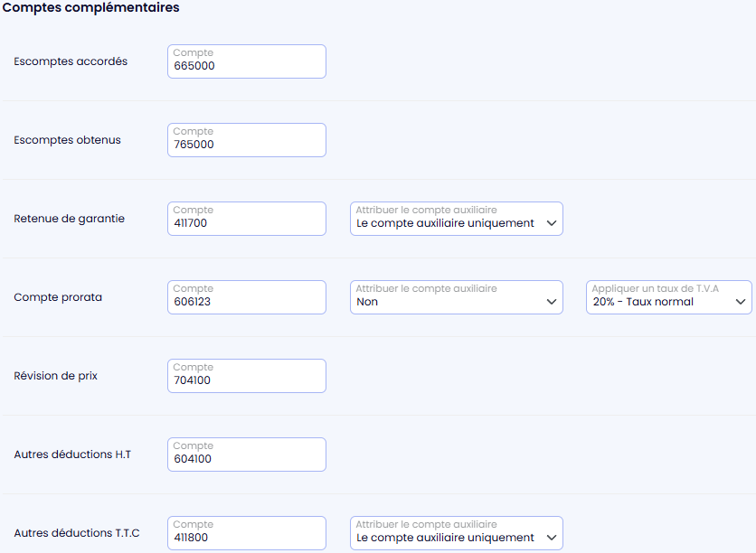The height and width of the screenshot is (553, 756).
Task: Click the Compte prorata account field 606123
Action: pos(246,297)
